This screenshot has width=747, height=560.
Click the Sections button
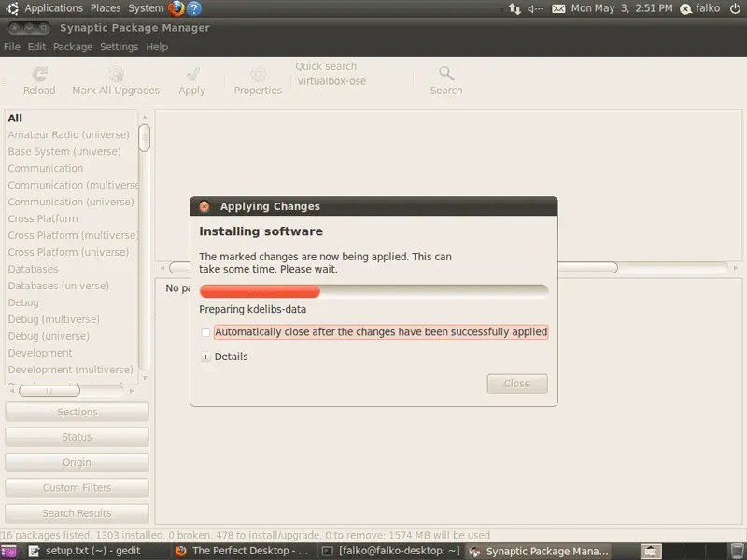coord(77,412)
